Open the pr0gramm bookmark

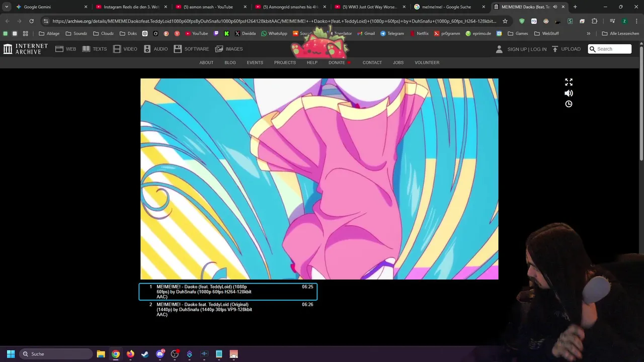coord(447,33)
